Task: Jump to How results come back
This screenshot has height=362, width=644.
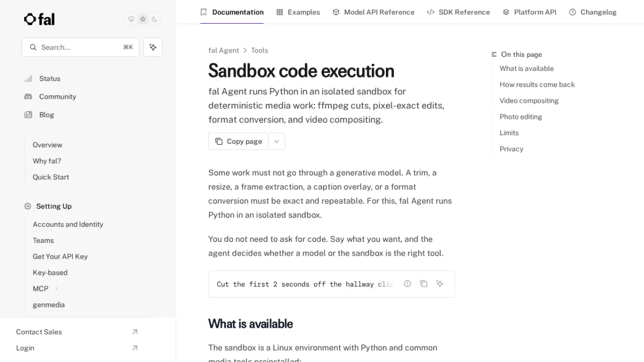Action: click(537, 85)
